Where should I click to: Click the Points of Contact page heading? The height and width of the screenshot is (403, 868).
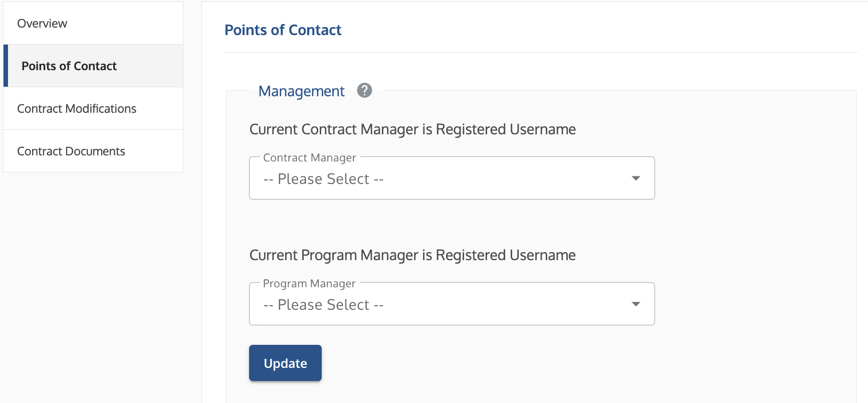click(x=283, y=30)
